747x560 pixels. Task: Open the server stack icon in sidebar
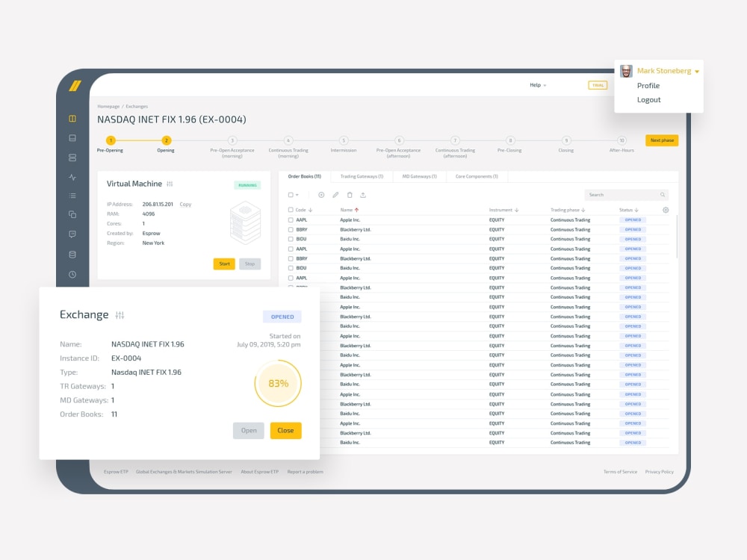click(x=72, y=158)
